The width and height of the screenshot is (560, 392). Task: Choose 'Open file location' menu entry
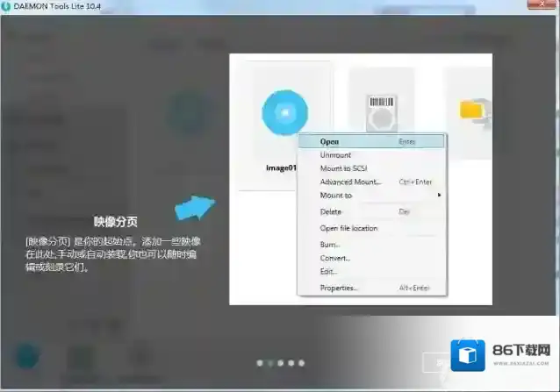[x=348, y=229]
